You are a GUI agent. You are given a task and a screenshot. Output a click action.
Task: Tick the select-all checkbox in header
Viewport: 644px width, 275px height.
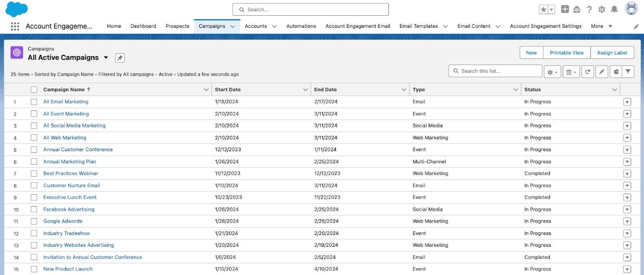34,90
